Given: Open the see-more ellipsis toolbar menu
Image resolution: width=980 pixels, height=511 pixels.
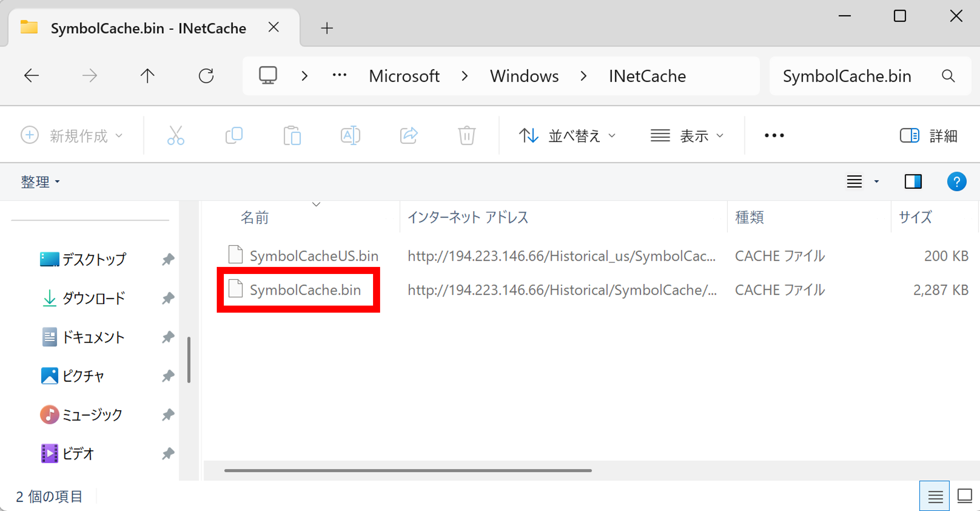Looking at the screenshot, I should [x=774, y=135].
